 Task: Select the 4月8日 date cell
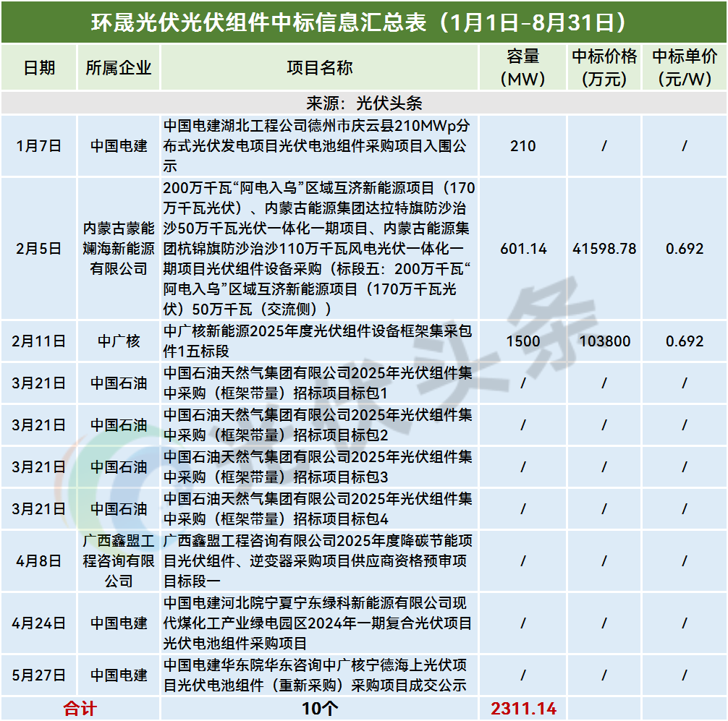tap(39, 561)
